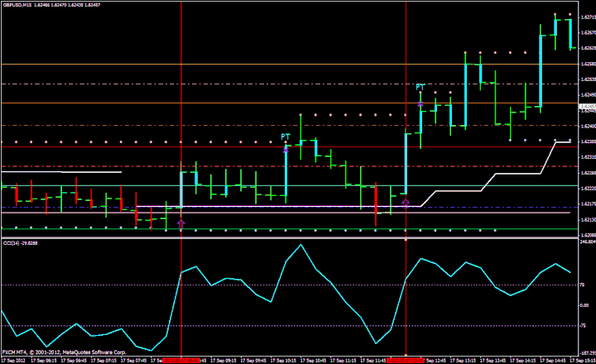This screenshot has width=596, height=364.
Task: Click the 17 Sep 06:15 time label
Action: (x=44, y=360)
